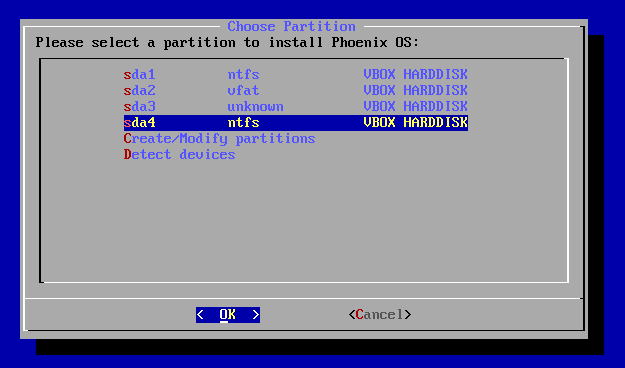Choose the highlighted sda4 ntfs partition

295,122
